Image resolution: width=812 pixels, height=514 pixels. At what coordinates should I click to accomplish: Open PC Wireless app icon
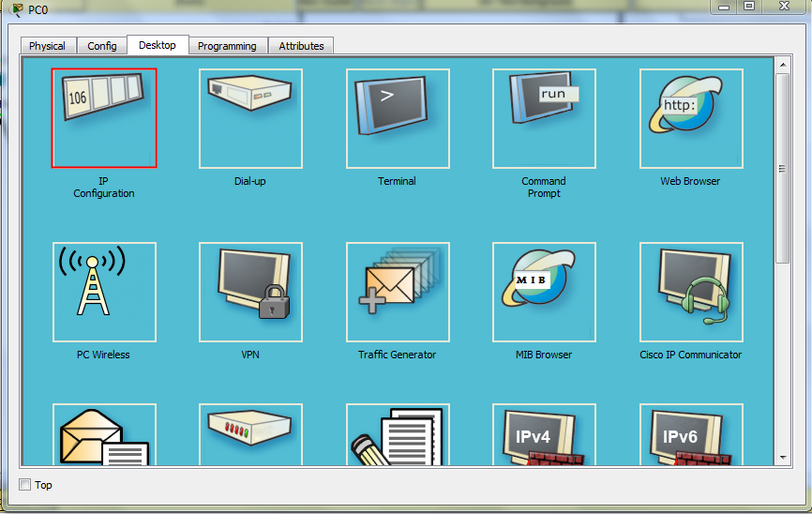coord(104,292)
